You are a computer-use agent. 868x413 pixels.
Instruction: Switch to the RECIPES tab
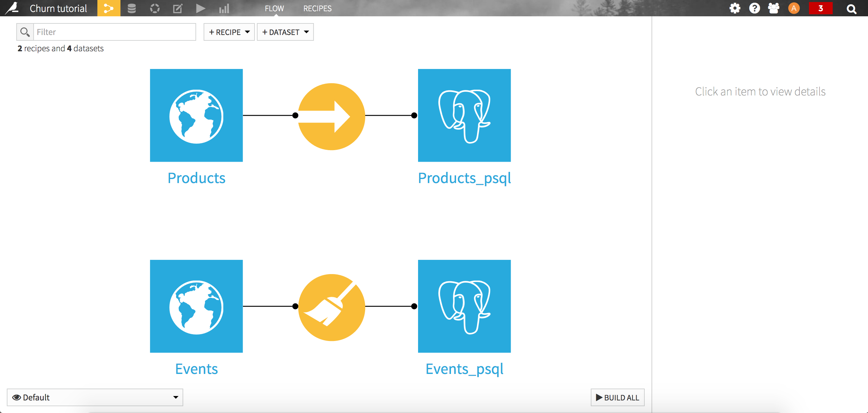click(317, 8)
